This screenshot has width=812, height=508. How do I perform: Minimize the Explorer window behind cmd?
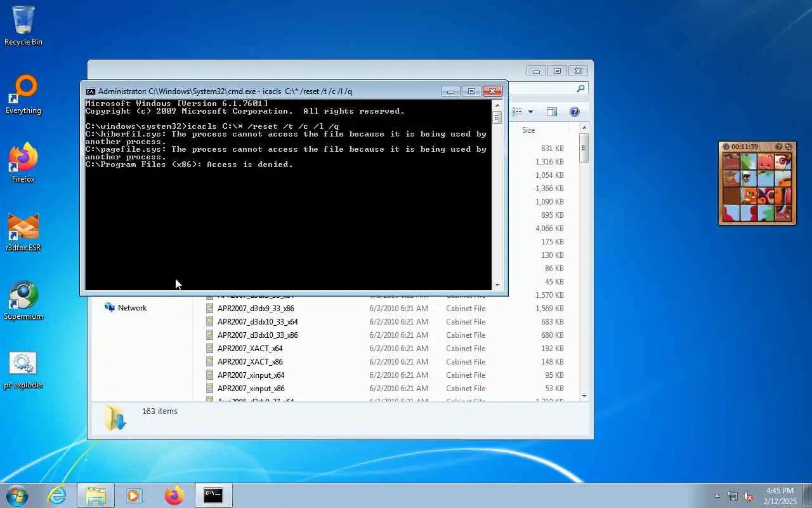click(536, 70)
